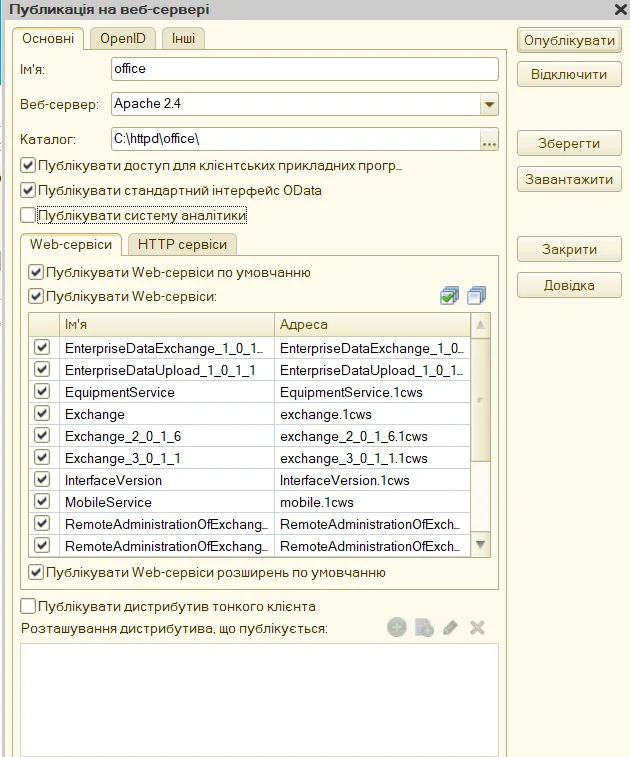Open the HTTP сервіси tab
The width and height of the screenshot is (630, 757).
(182, 244)
